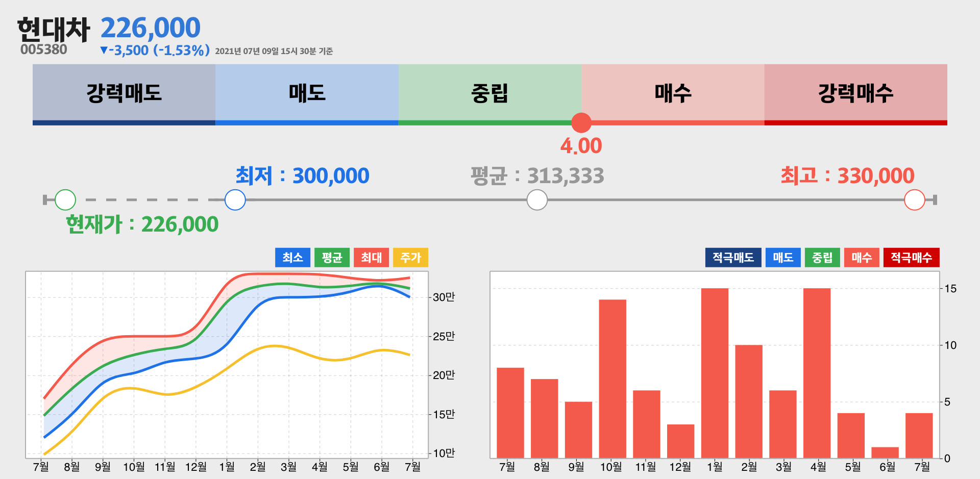Click the ▼-3,500 (-1.53%) change text

[155, 51]
